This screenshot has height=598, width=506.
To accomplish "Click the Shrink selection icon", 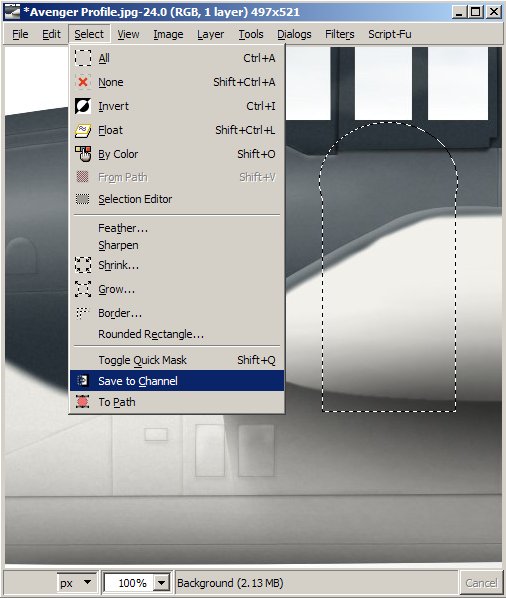I will tap(83, 265).
